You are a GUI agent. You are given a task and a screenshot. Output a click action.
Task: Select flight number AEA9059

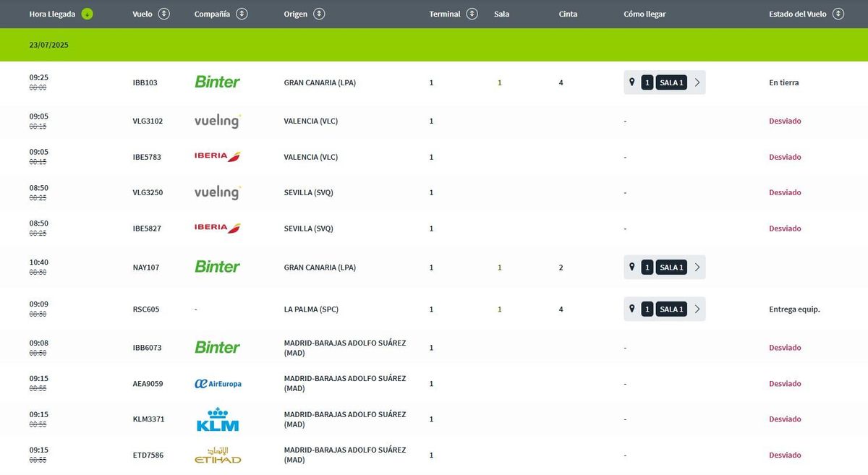[x=148, y=384]
